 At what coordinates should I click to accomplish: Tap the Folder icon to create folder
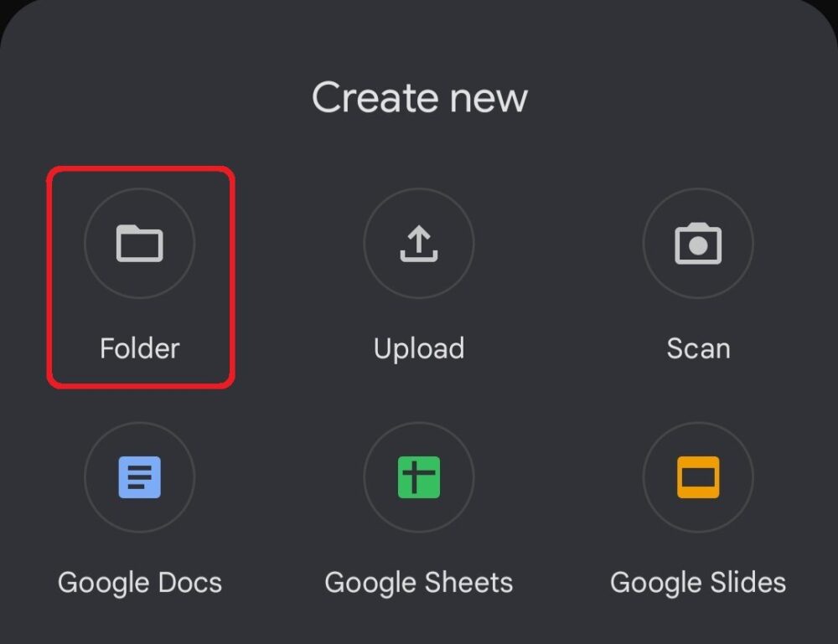pyautogui.click(x=139, y=243)
